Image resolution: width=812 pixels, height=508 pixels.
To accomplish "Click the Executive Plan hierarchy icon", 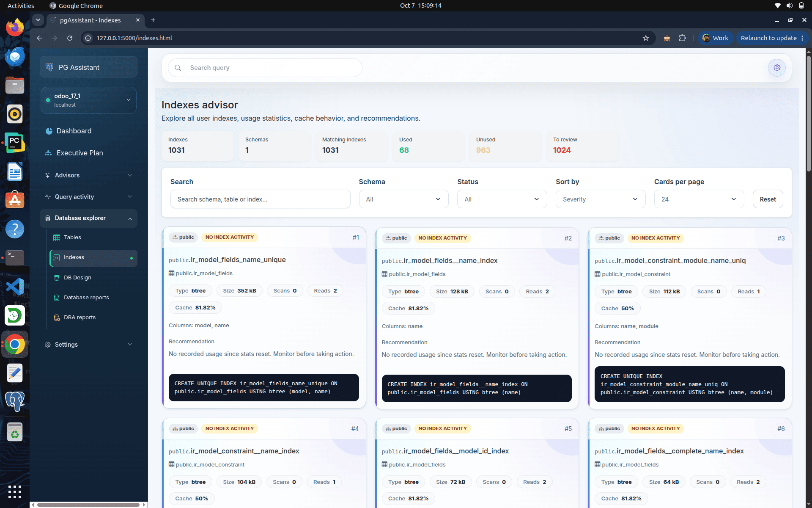I will point(48,153).
